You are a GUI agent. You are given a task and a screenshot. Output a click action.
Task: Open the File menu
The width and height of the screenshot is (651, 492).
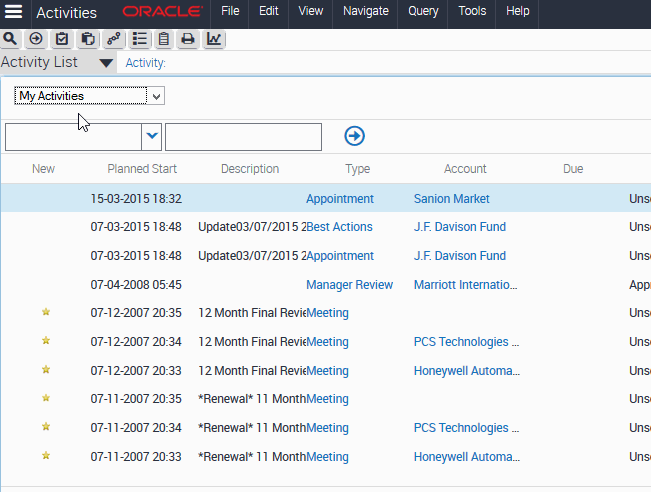230,11
